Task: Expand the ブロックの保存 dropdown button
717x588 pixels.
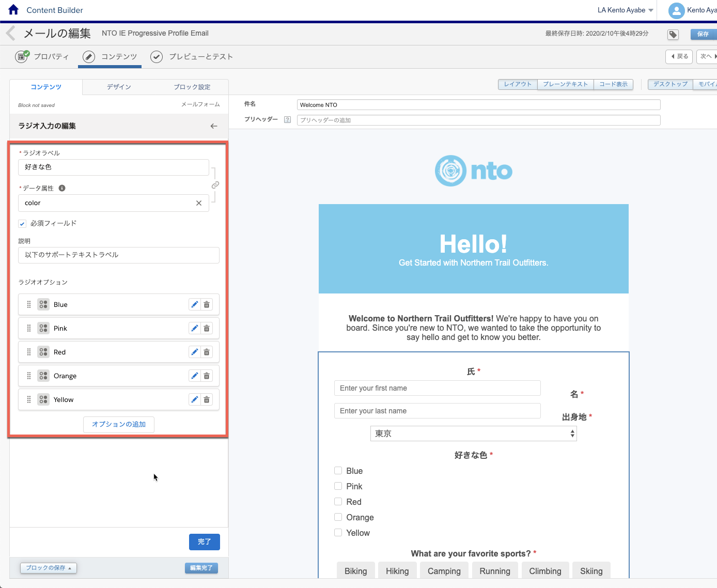Action: [49, 568]
